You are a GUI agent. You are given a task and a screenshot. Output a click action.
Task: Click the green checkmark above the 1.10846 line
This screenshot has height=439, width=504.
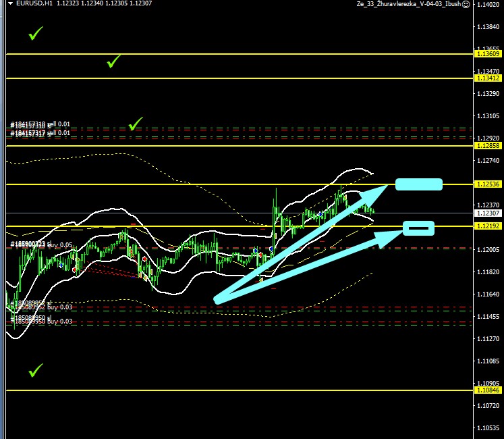pyautogui.click(x=35, y=370)
